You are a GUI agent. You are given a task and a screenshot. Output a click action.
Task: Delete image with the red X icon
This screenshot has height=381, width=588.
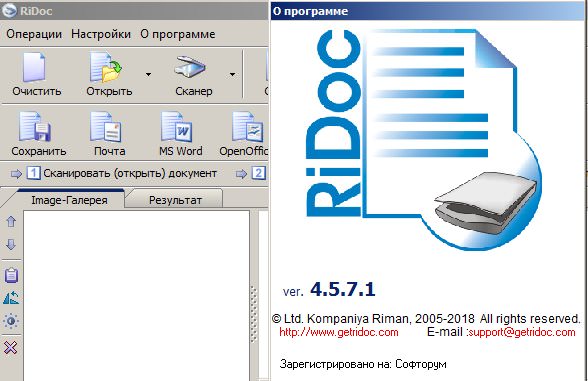[10, 348]
